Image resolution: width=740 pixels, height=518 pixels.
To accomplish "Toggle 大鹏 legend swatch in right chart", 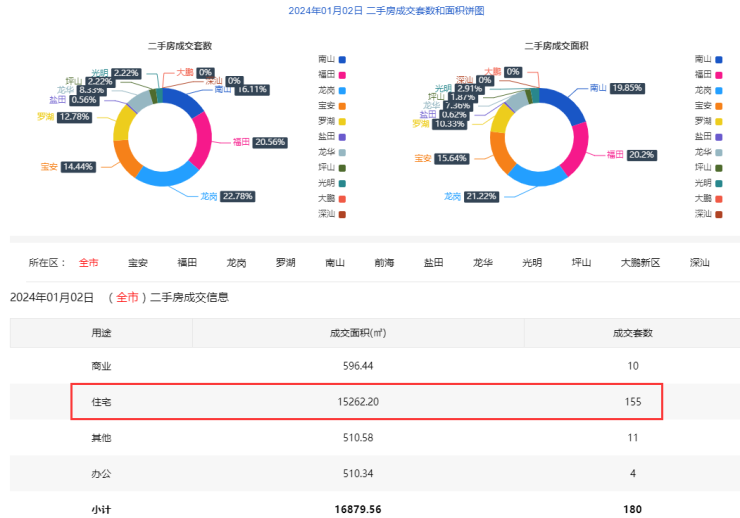I will (719, 199).
